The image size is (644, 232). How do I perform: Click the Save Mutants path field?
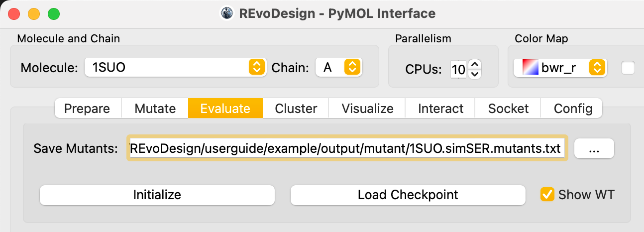point(347,148)
